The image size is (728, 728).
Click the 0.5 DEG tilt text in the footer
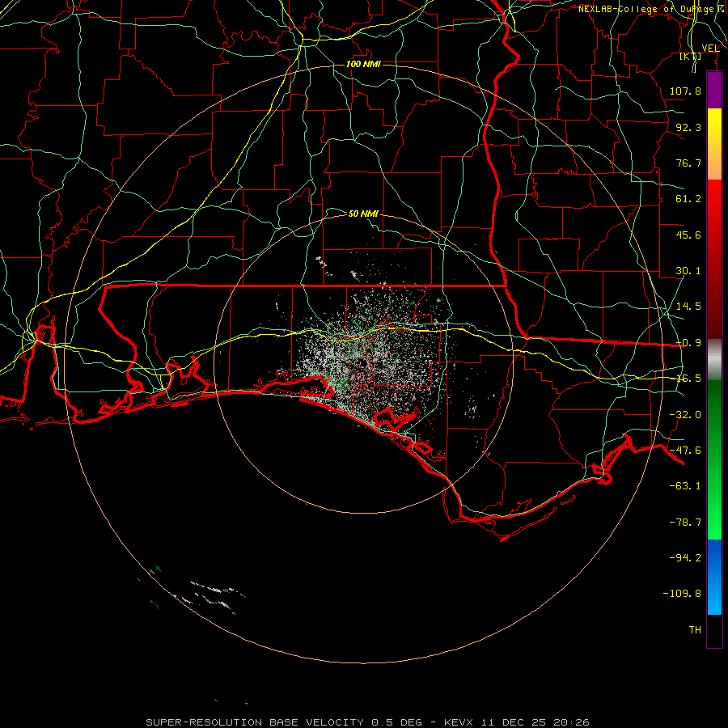tap(396, 722)
